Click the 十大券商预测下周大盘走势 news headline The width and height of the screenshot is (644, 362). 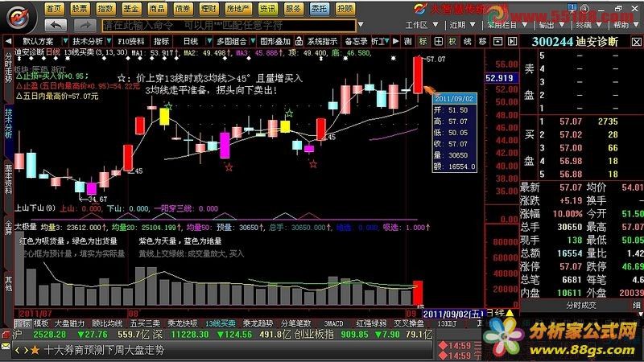click(104, 350)
